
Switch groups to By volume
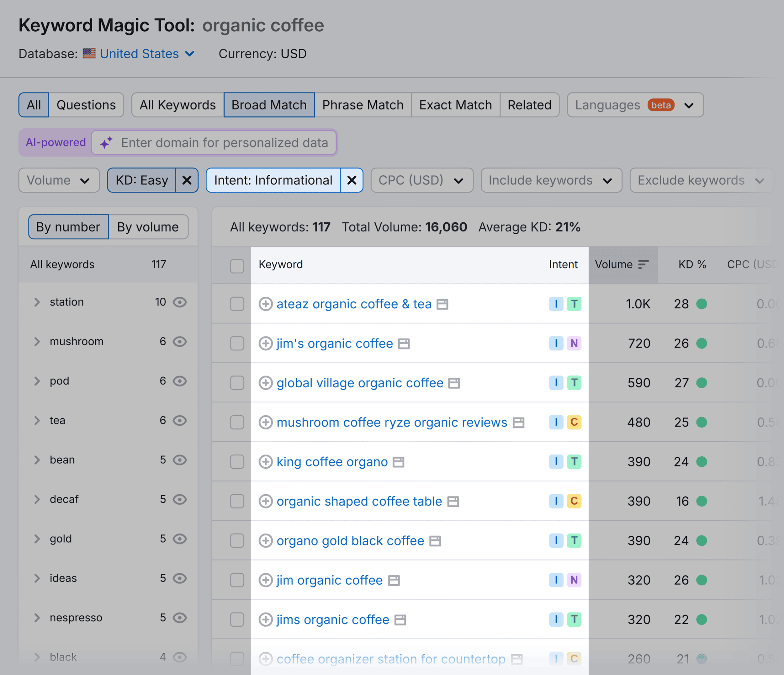coord(148,227)
